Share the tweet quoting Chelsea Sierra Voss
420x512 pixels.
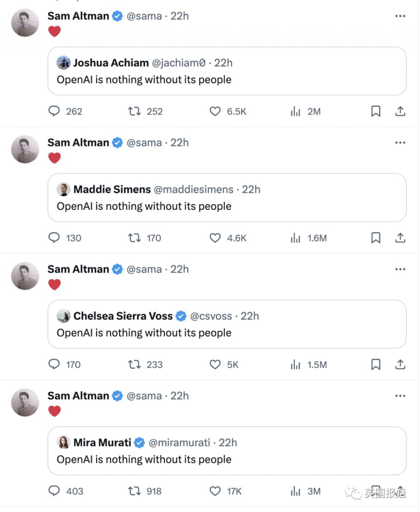tap(400, 364)
